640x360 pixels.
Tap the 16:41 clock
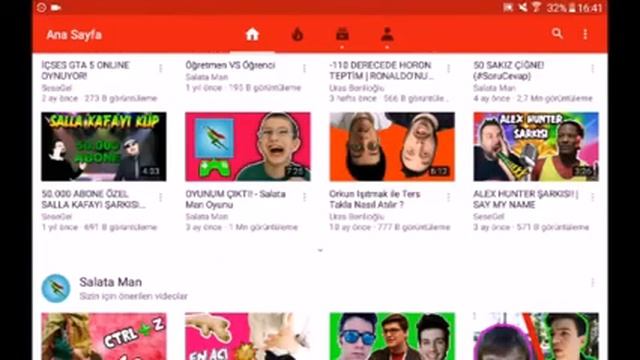coord(590,8)
